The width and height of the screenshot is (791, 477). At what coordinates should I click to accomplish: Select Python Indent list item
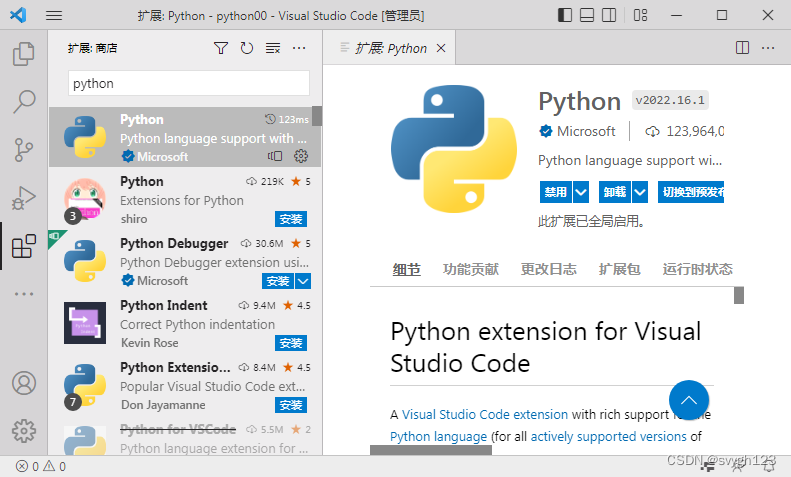click(x=185, y=324)
